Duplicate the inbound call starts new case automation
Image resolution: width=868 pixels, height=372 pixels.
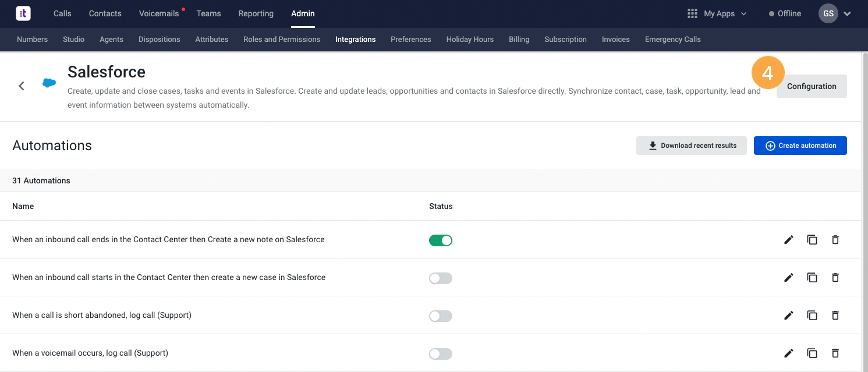(x=812, y=278)
